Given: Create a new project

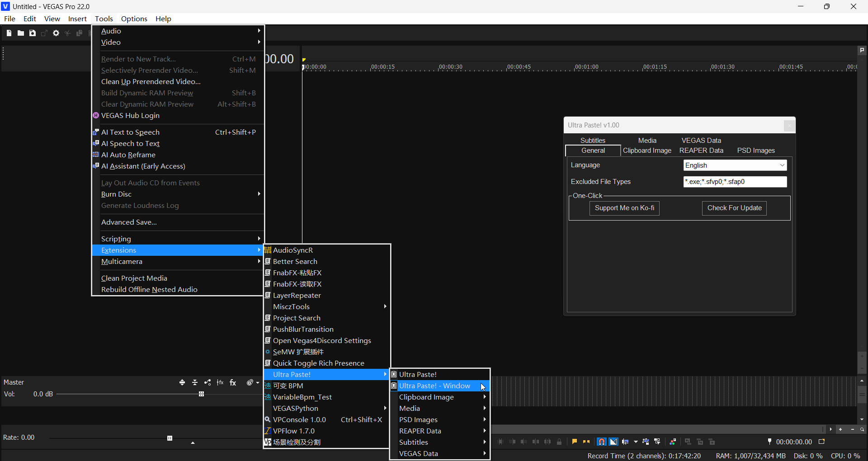Looking at the screenshot, I should (8, 33).
